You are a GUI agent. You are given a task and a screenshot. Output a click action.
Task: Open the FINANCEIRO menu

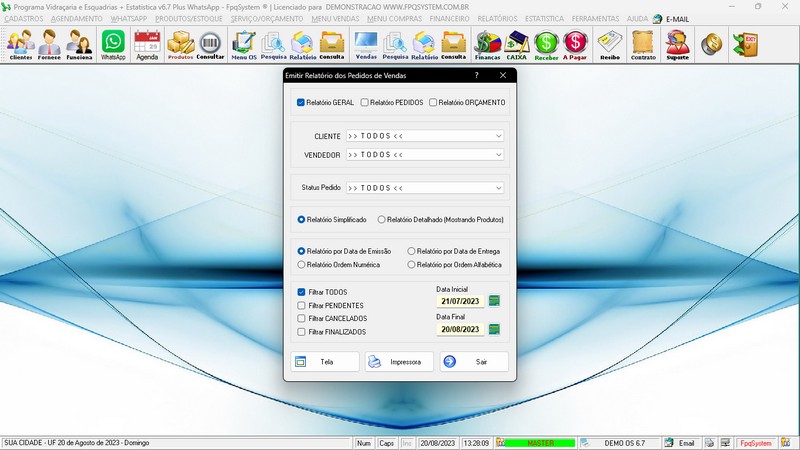coord(449,19)
